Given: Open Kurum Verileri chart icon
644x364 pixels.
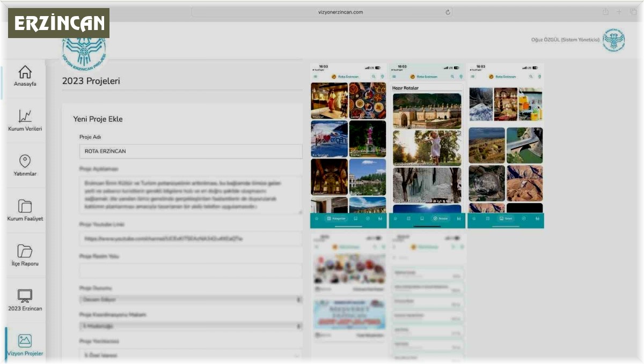Looking at the screenshot, I should tap(25, 116).
